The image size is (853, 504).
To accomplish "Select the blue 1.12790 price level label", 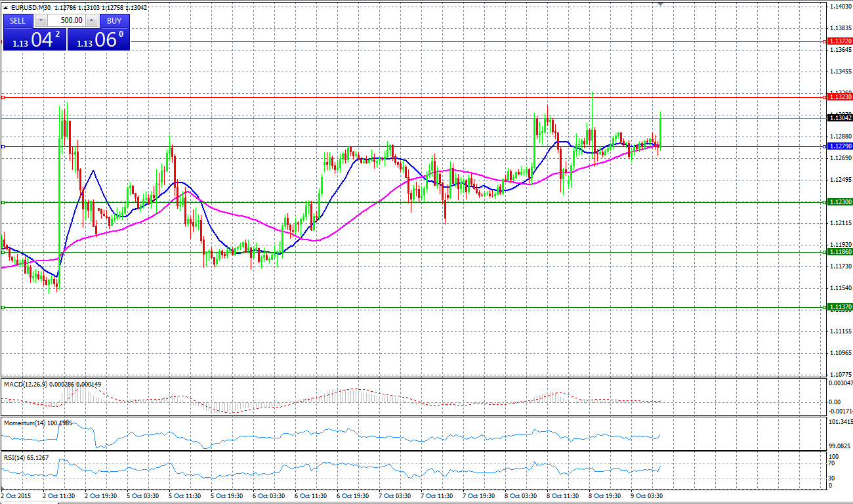I will pos(841,146).
